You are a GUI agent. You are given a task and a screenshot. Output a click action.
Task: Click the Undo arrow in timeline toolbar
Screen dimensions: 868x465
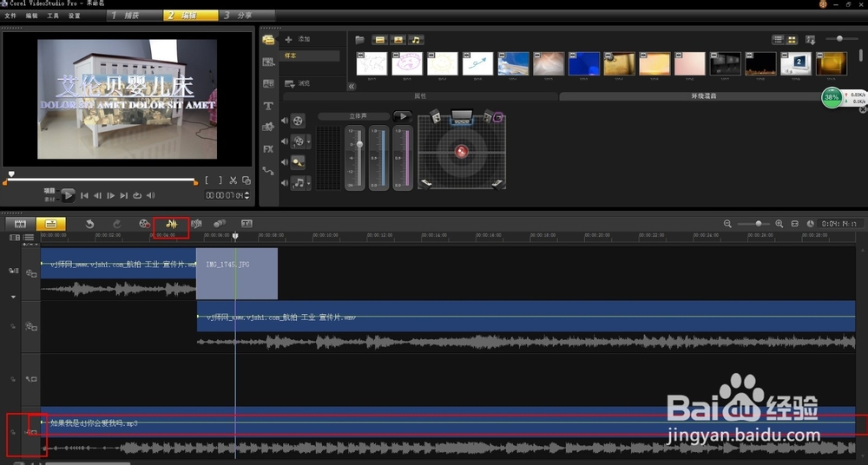pyautogui.click(x=89, y=224)
